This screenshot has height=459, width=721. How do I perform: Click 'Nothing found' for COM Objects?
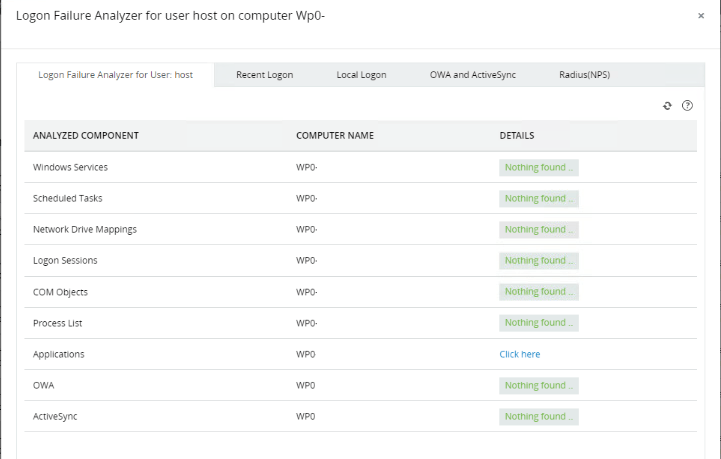(539, 291)
